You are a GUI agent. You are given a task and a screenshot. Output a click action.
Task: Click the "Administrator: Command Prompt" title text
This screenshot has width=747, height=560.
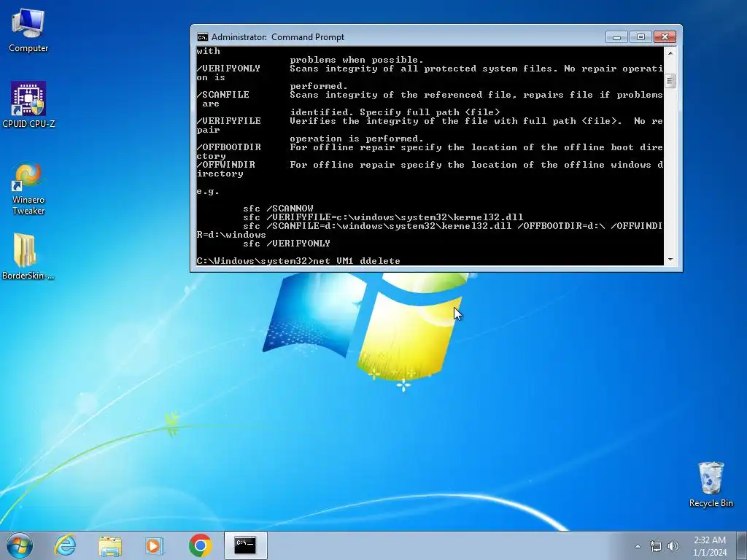(278, 37)
